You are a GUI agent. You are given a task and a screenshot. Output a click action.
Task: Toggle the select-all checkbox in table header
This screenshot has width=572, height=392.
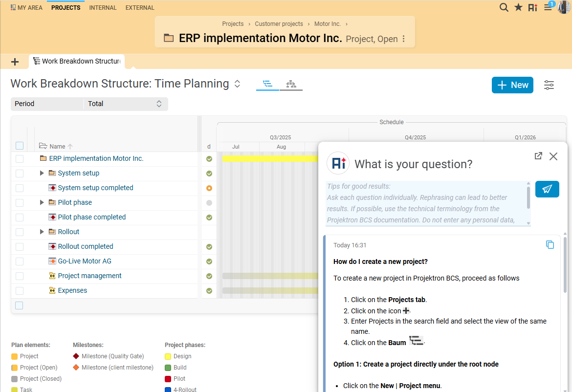(20, 146)
